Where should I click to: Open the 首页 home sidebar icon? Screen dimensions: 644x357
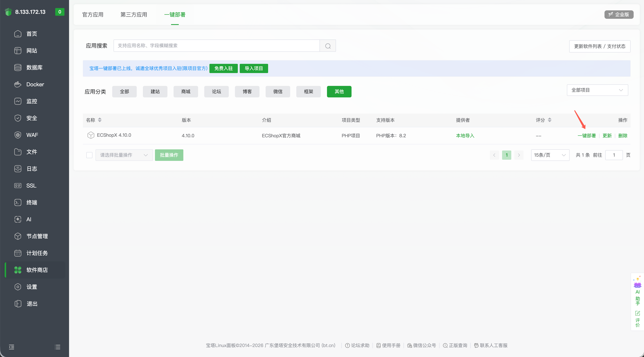(18, 34)
